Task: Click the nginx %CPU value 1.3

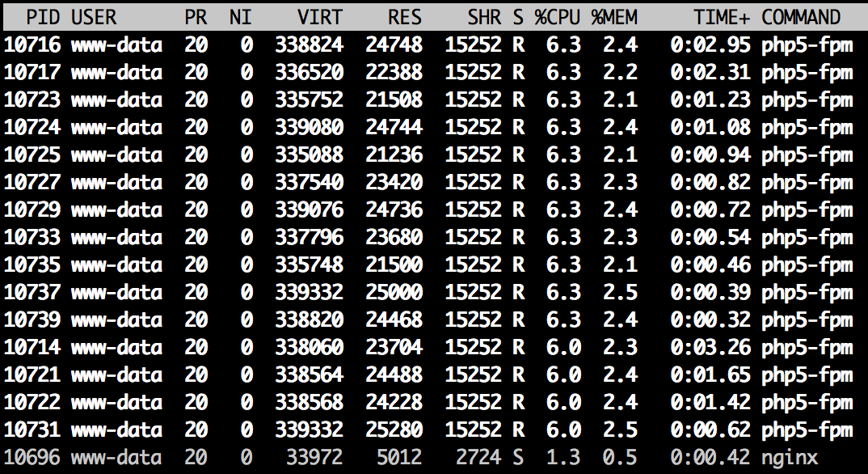Action: tap(563, 457)
